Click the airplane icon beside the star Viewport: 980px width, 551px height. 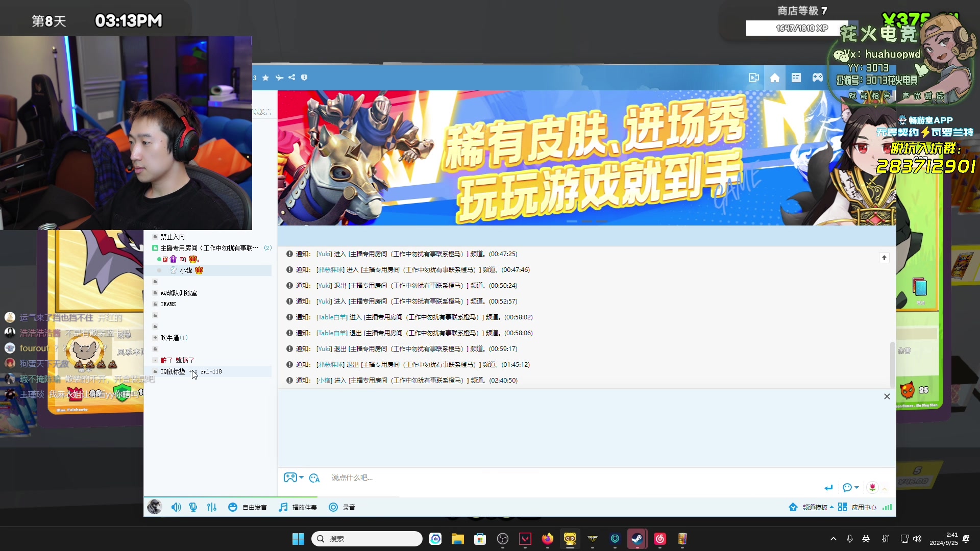[279, 78]
